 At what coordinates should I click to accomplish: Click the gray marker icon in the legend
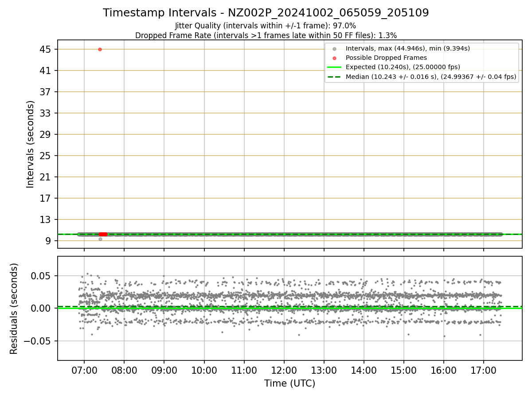334,49
